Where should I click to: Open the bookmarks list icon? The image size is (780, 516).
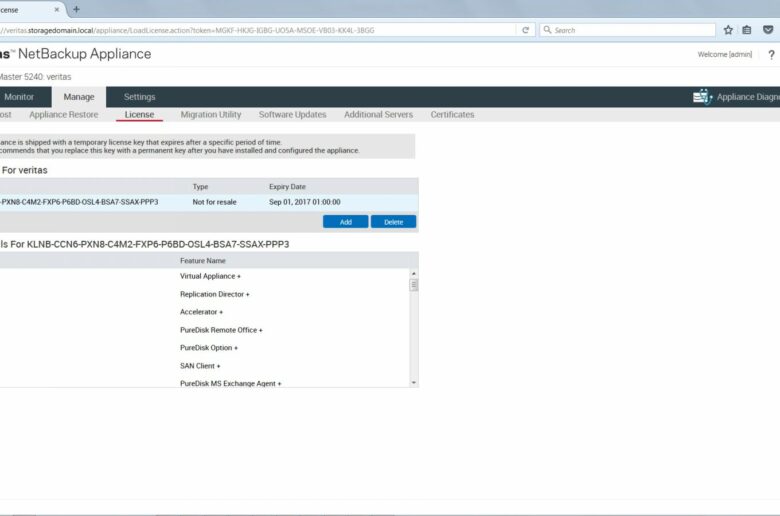(747, 30)
